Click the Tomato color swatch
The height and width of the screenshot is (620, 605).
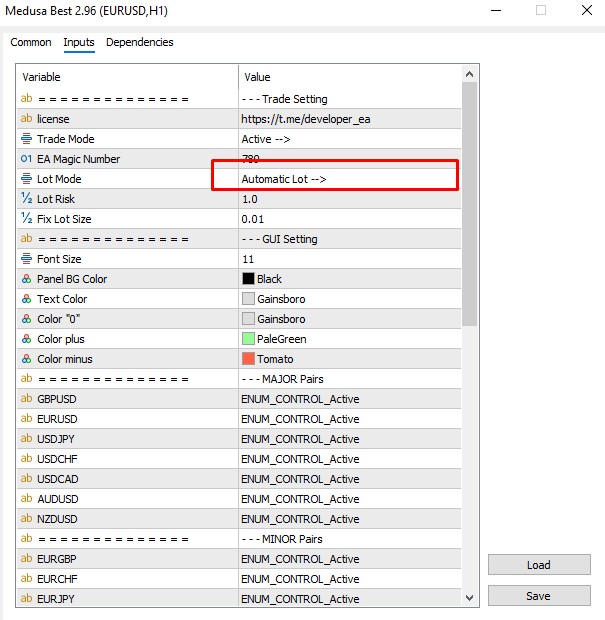[248, 359]
